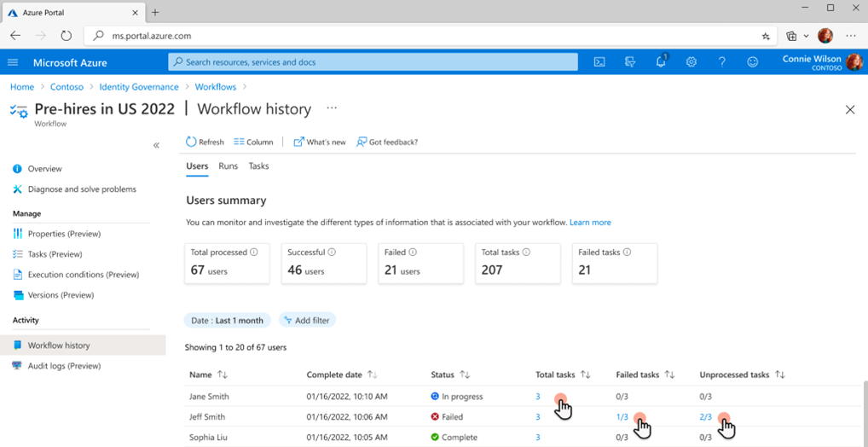Screen dimensions: 868x447
Task: Collapse the left sidebar menu
Action: pyautogui.click(x=156, y=145)
